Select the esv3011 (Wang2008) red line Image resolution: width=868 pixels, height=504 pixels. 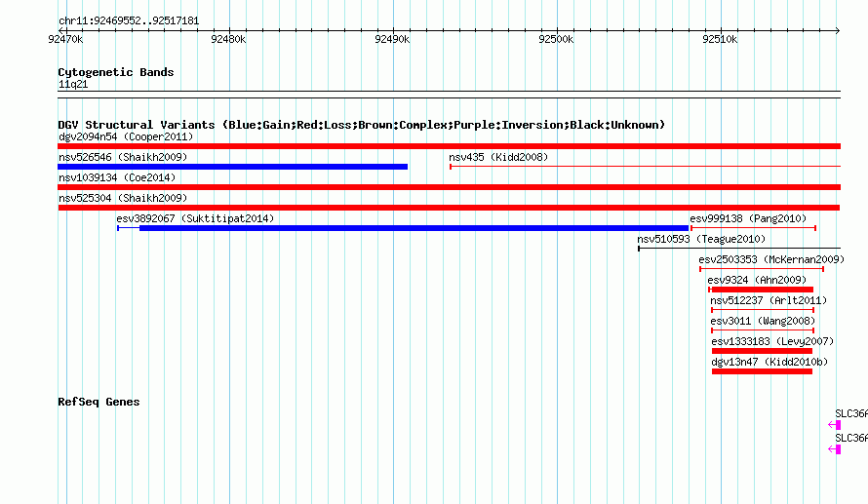(x=763, y=330)
